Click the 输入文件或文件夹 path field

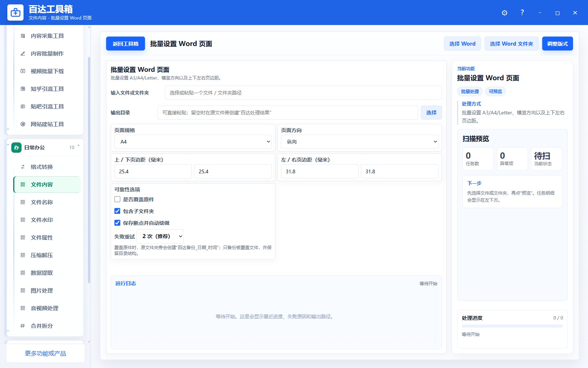(304, 93)
